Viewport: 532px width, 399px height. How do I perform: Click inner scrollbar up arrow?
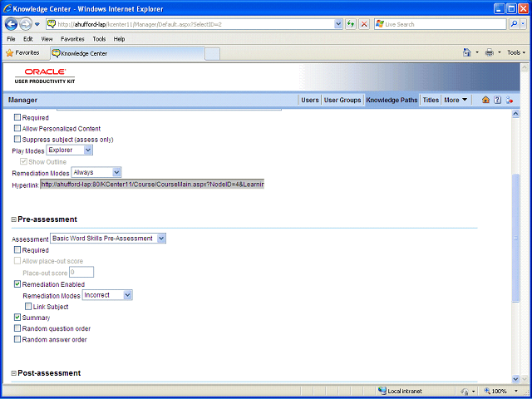[x=515, y=114]
